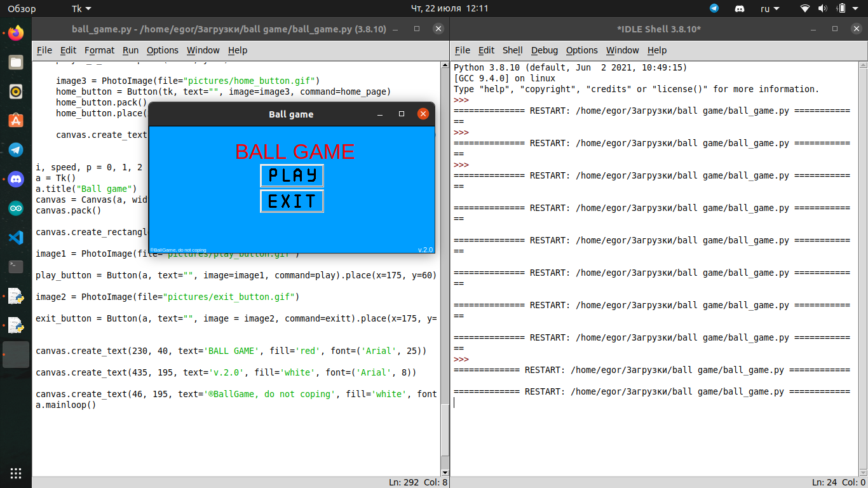The height and width of the screenshot is (488, 868).
Task: Click the upper Python IDLE dock icon
Action: (16, 296)
